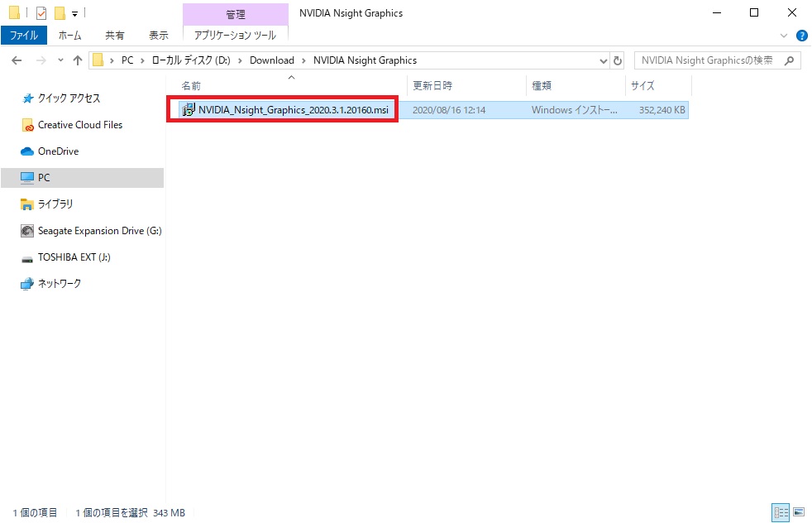The image size is (812, 523).
Task: Click NVIDIA Nsight Graphics breadcrumb
Action: [x=365, y=60]
